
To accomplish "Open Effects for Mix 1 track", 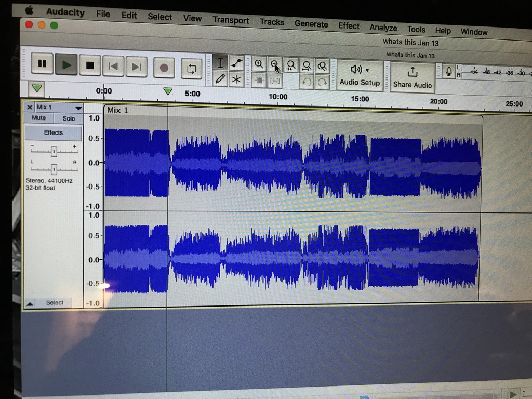I will pos(54,132).
